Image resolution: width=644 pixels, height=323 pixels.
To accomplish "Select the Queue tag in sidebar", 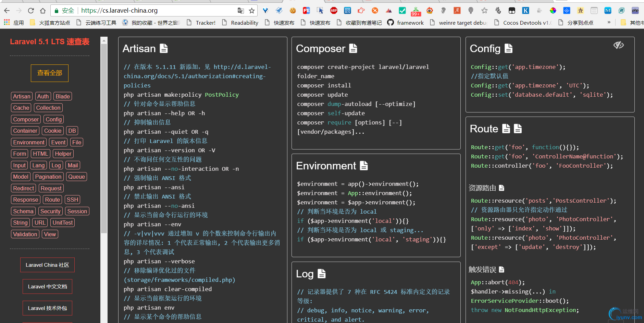I will coord(76,177).
